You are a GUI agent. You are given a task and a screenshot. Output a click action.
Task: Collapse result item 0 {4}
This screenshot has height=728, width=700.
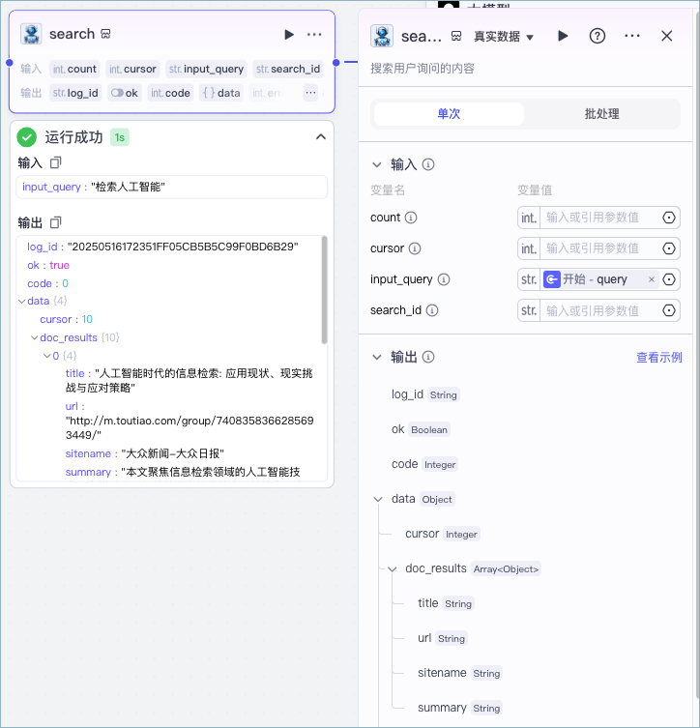[x=46, y=356]
